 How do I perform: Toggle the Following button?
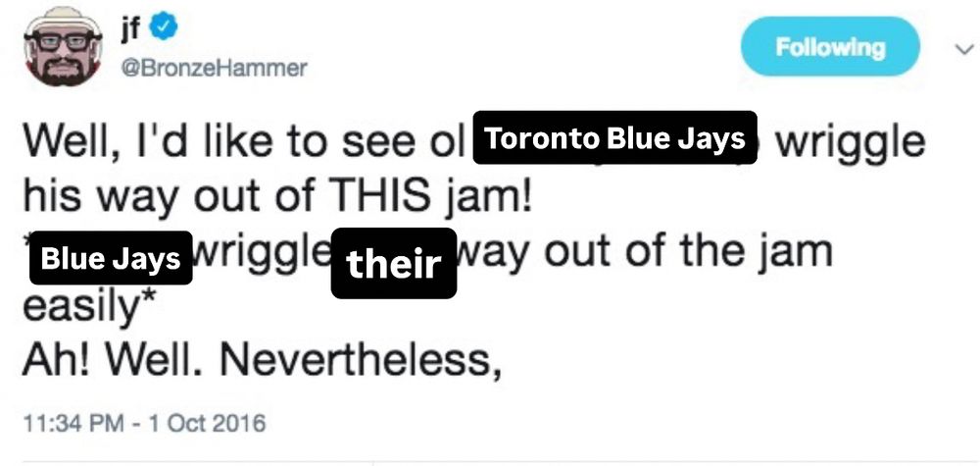(829, 47)
